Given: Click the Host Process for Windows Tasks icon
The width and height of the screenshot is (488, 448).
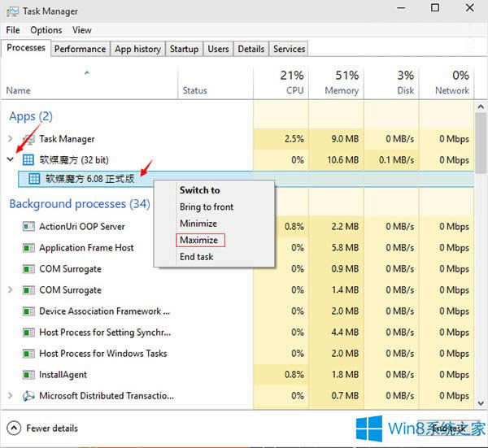Looking at the screenshot, I should tap(28, 354).
